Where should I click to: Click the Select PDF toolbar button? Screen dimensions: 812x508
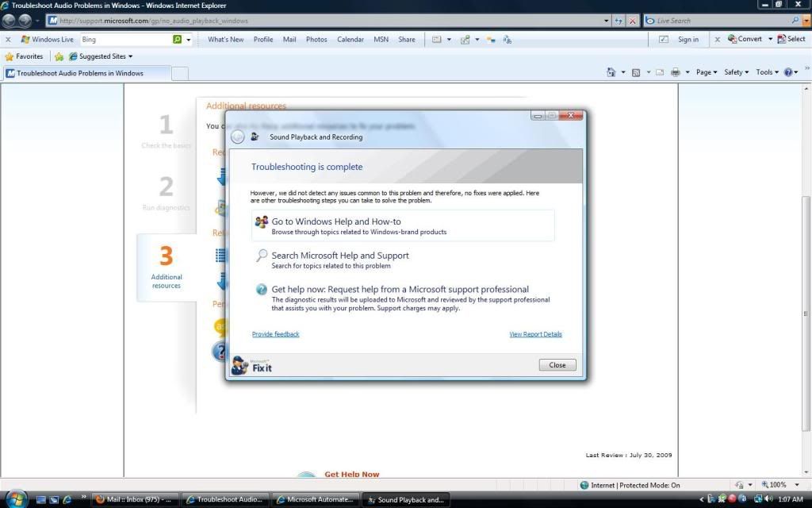click(791, 39)
